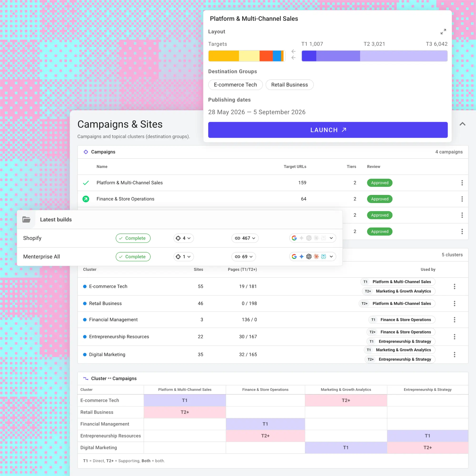Click the T1 Entrepreneurship & Strategy tag in Entrepreneurship Resources row
The width and height of the screenshot is (476, 476).
(x=401, y=341)
